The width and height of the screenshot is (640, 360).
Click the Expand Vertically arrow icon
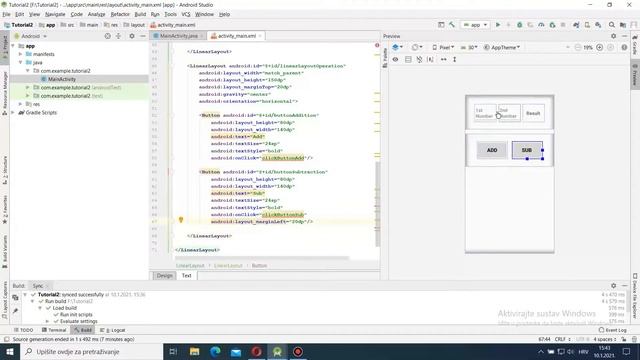(454, 59)
